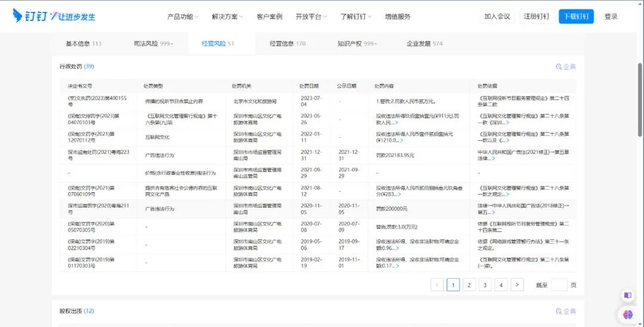Open 增值服务 in the top navigation

tap(398, 17)
